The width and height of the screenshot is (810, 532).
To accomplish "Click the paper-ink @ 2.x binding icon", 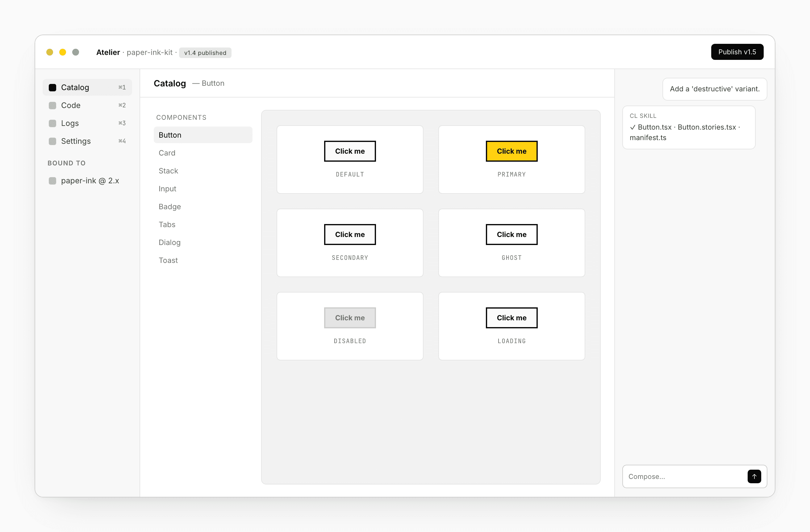I will 52,181.
